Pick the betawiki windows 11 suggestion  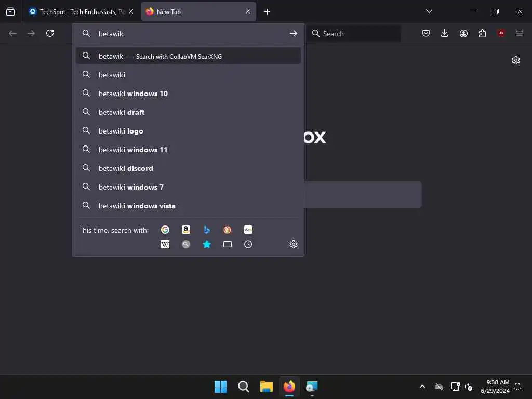point(188,149)
